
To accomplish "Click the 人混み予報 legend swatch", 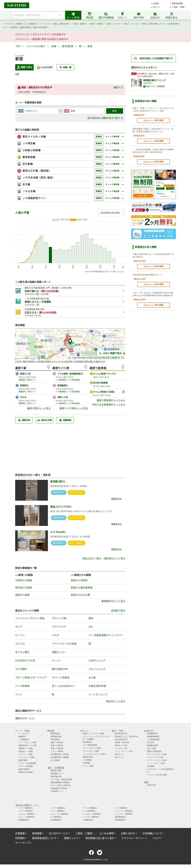I will pos(56,220).
